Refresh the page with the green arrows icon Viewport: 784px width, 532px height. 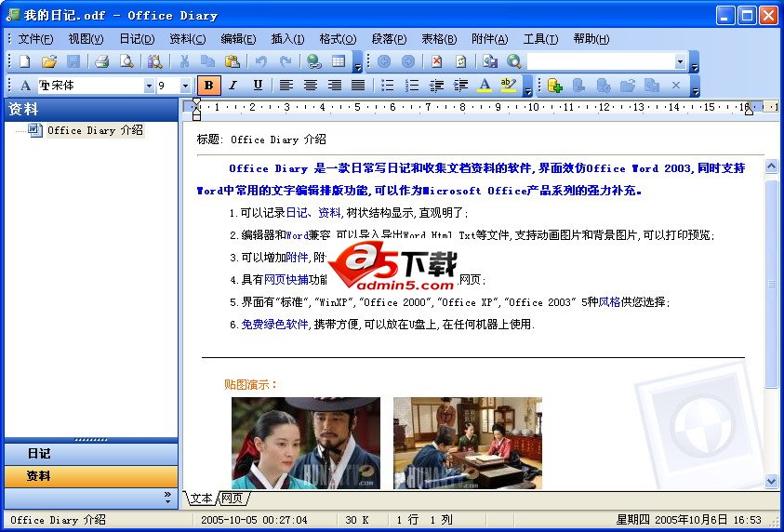coord(461,61)
